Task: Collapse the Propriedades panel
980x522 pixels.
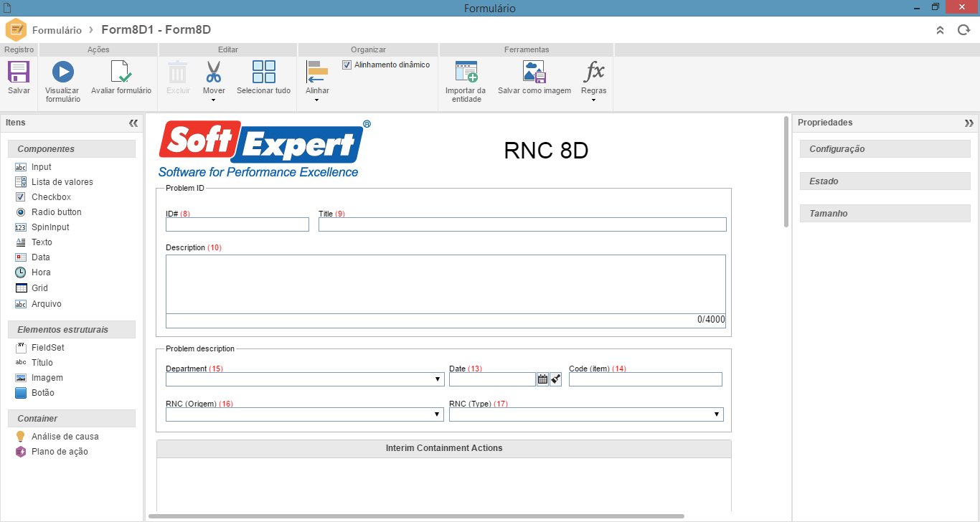Action: [x=969, y=123]
